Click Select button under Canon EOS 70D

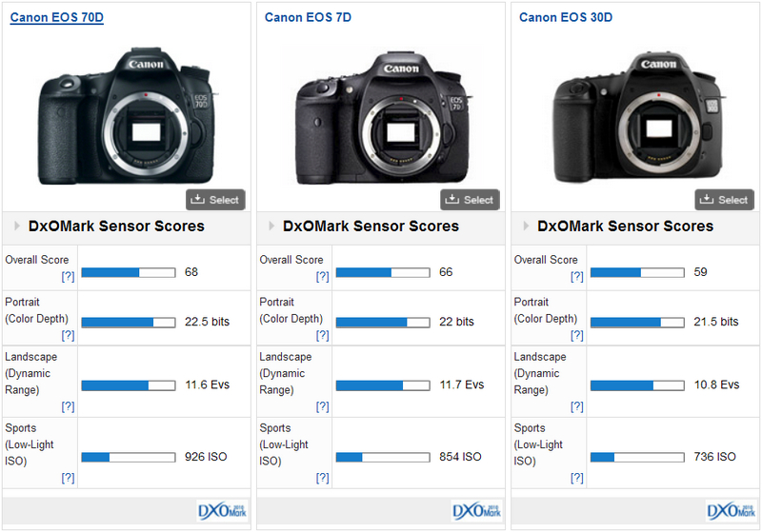(215, 200)
